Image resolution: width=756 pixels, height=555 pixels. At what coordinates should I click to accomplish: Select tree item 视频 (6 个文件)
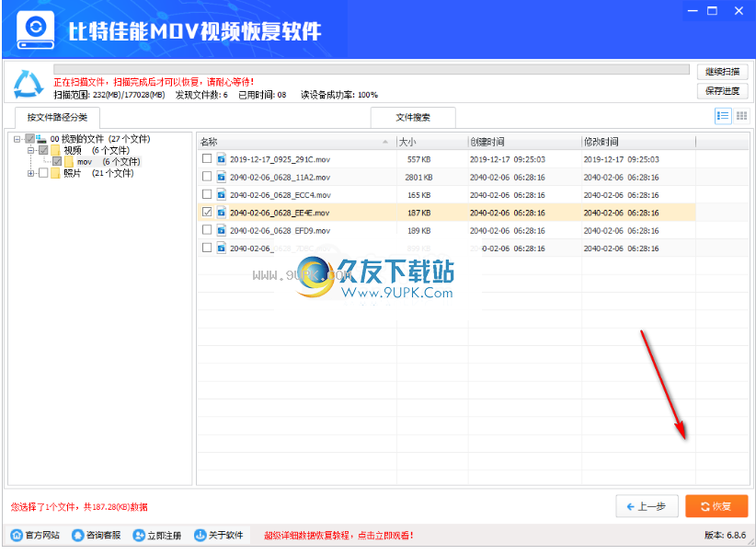click(x=97, y=150)
